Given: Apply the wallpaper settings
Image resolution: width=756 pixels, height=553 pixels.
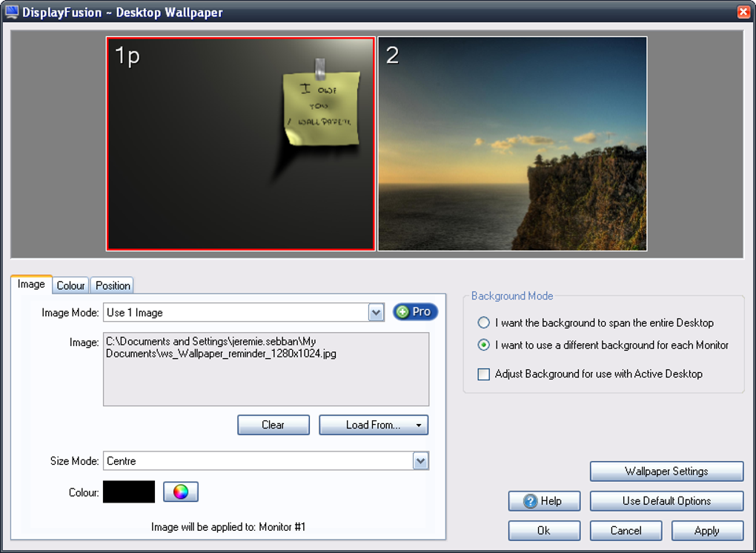Looking at the screenshot, I should pos(707,531).
